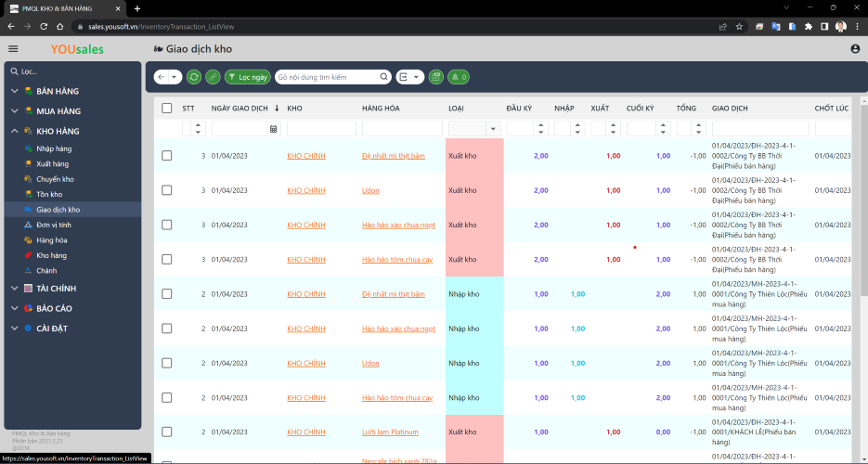Check the Lưỡi lam Platinum row
This screenshot has width=868, height=464.
click(x=166, y=432)
